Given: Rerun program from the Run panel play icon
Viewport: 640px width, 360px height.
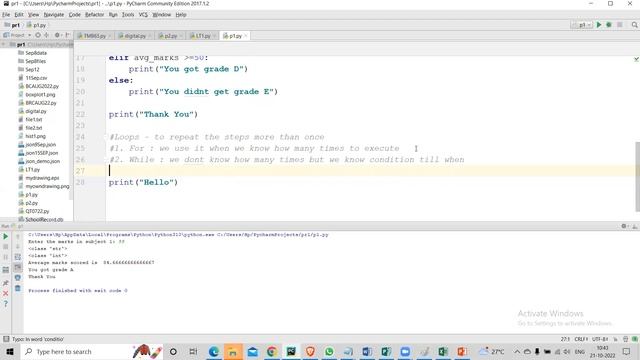Looking at the screenshot, I should pos(6,236).
